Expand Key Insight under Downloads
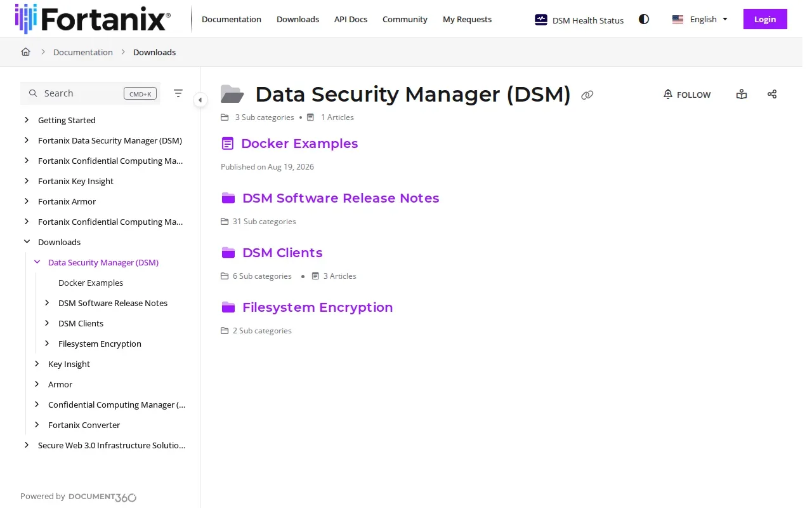812x508 pixels. pyautogui.click(x=37, y=364)
